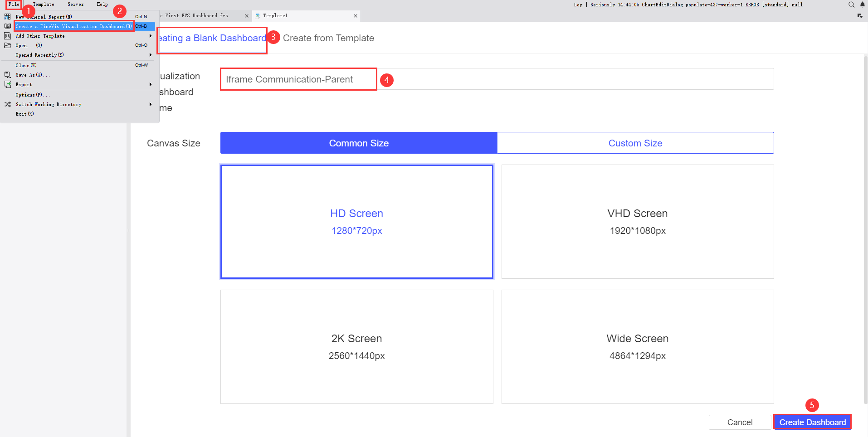Image resolution: width=868 pixels, height=437 pixels.
Task: Open the Server menu
Action: click(x=75, y=4)
